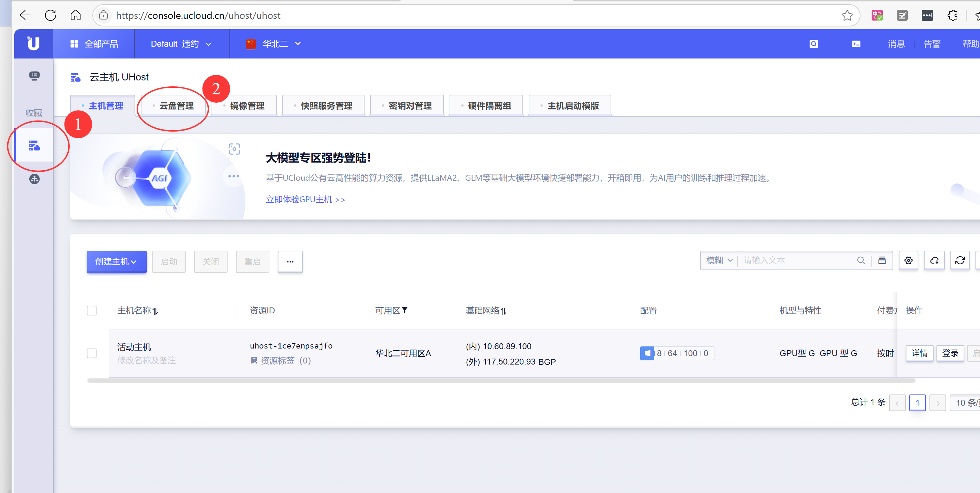Viewport: 980px width, 493px height.
Task: Open the round network sidebar icon
Action: [x=34, y=179]
